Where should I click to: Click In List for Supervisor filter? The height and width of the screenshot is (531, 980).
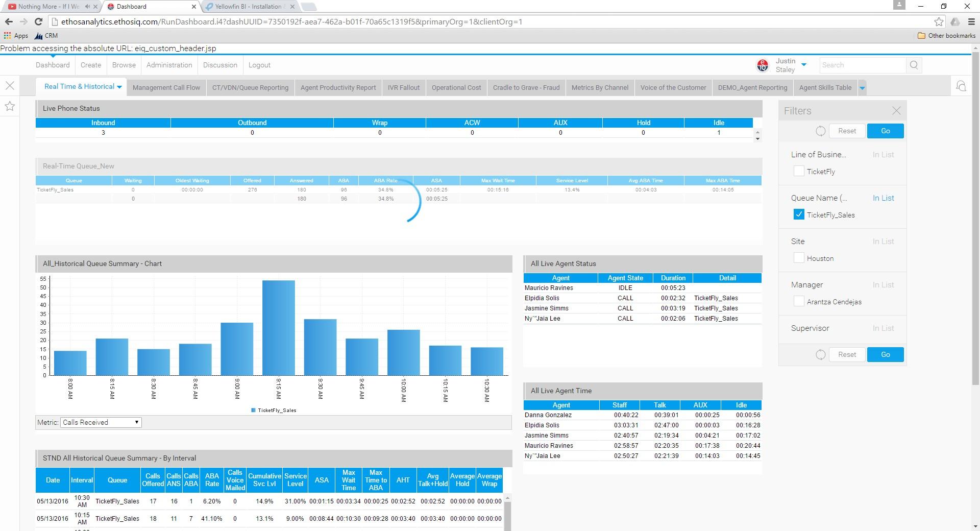click(883, 328)
